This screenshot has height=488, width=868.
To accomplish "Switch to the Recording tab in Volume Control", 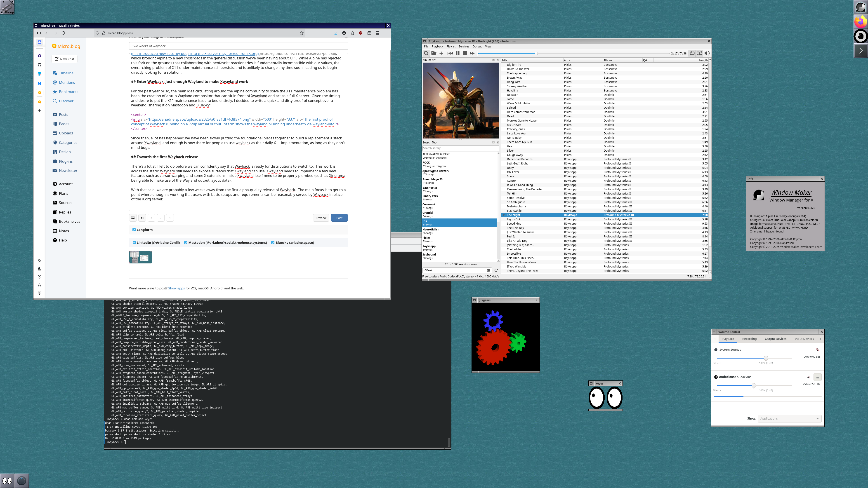I will click(749, 339).
